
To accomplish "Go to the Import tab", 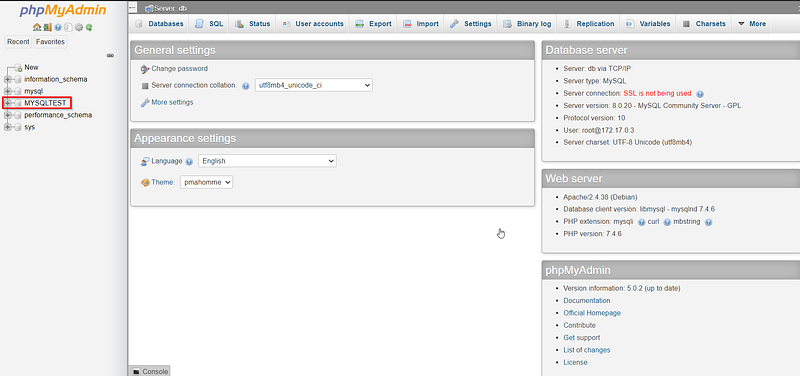I will 421,23.
